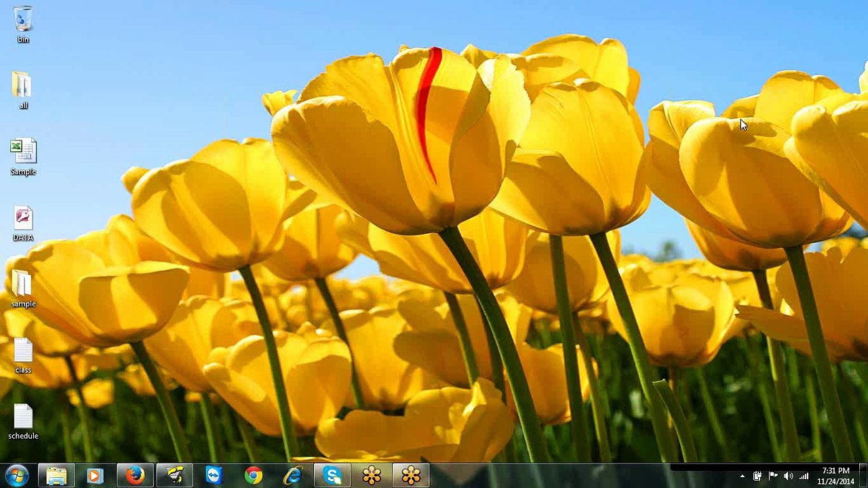
Task: Open the black-and-yellow app on the taskbar
Action: coord(174,476)
